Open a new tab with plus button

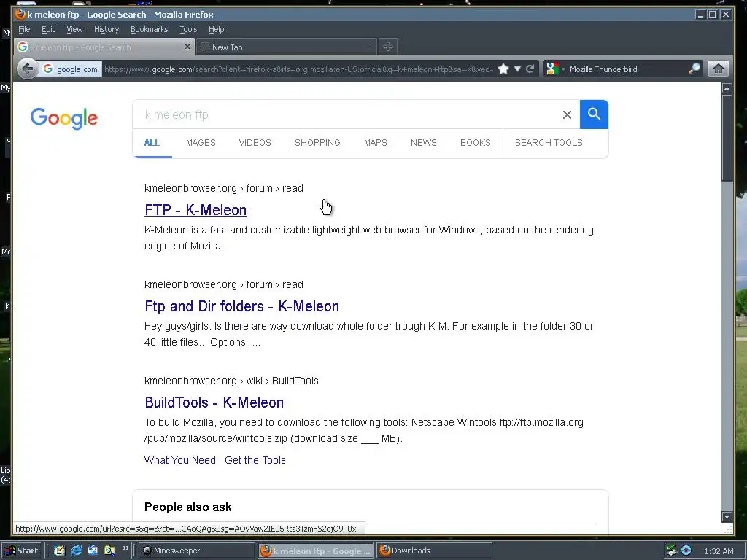click(388, 47)
